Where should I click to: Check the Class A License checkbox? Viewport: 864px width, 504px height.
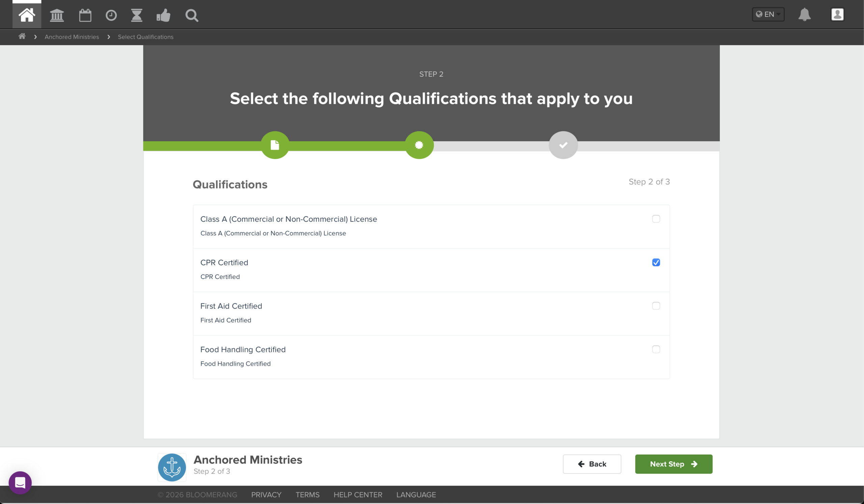[656, 219]
